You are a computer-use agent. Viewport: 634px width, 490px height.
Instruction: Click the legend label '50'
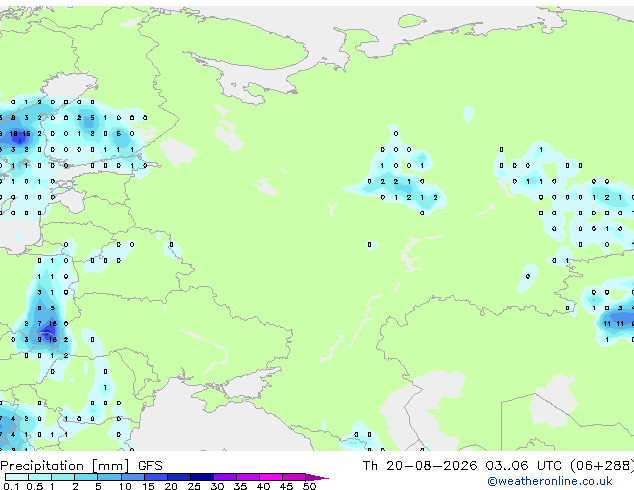(x=309, y=486)
